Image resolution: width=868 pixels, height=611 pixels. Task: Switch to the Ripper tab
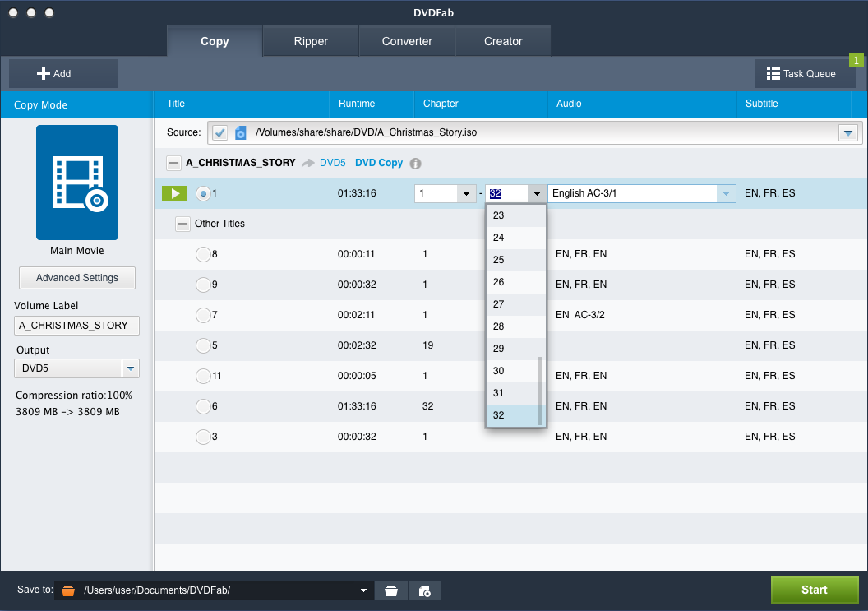pos(311,41)
